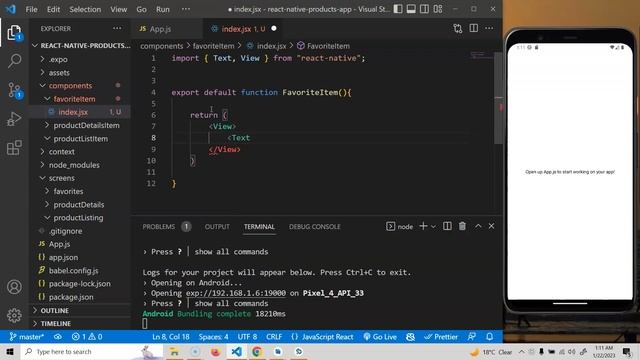Open the Go menu

[x=141, y=9]
